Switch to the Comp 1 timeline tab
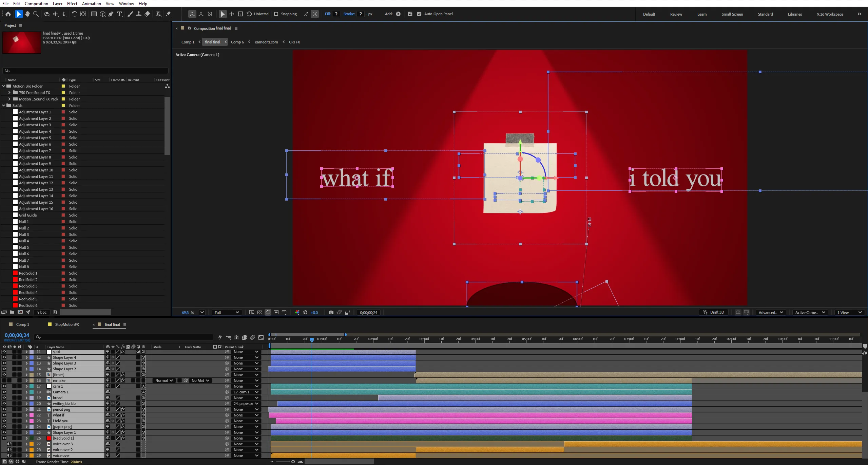The width and height of the screenshot is (868, 465). tap(23, 324)
